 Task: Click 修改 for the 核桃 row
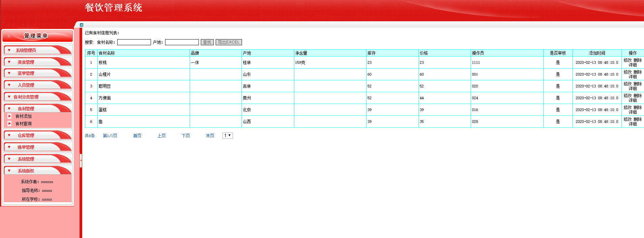coord(627,60)
